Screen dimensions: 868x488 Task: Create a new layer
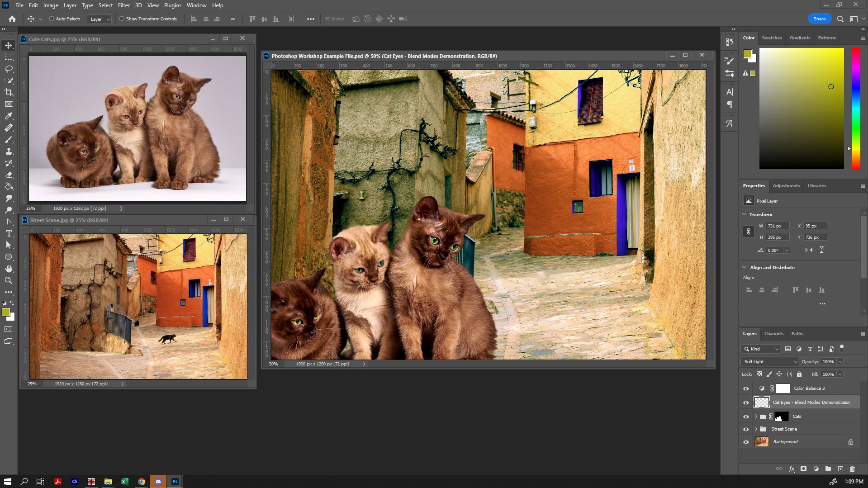tap(840, 469)
